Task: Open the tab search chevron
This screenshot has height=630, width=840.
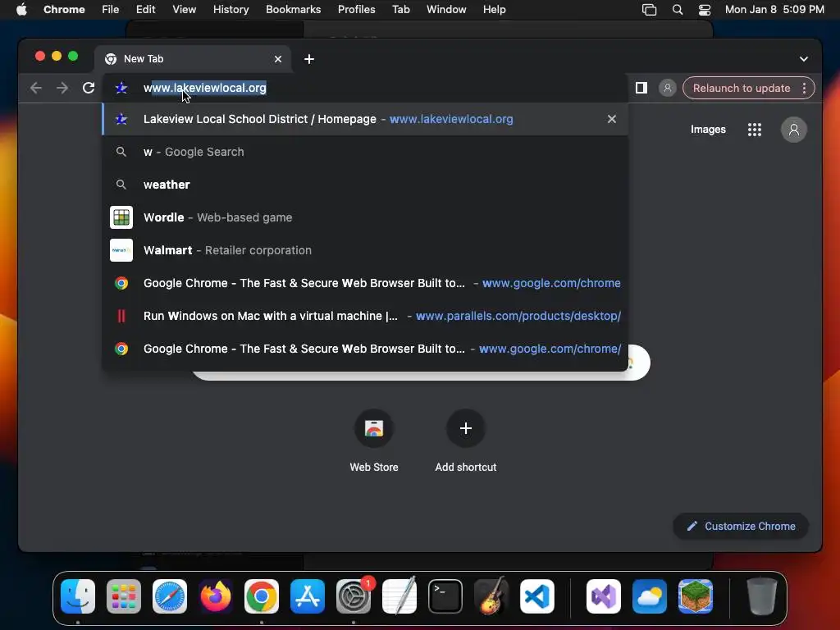Action: pos(804,59)
